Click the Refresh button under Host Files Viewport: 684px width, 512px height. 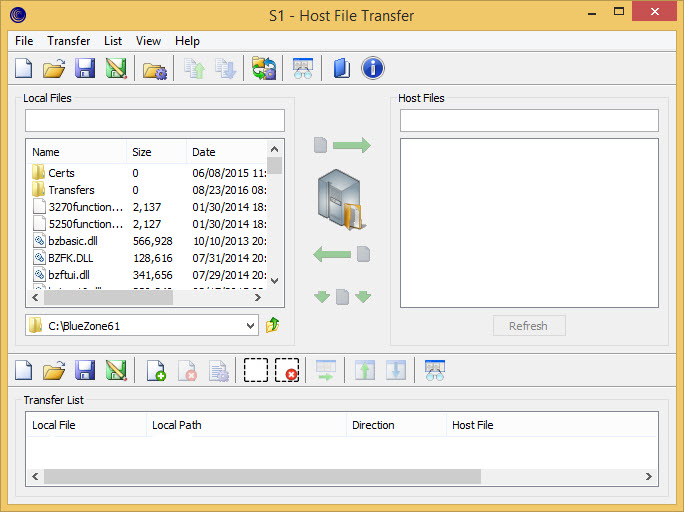coord(529,326)
